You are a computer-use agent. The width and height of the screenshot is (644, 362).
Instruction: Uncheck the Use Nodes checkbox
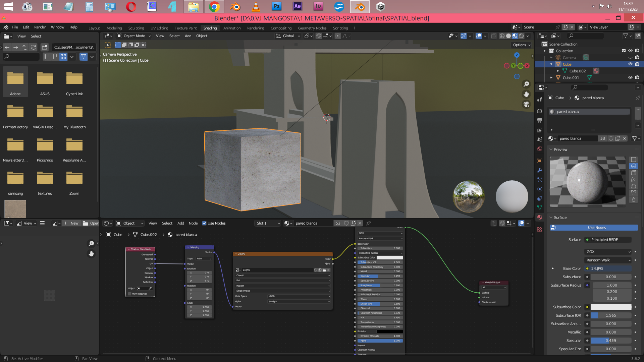[x=204, y=223]
